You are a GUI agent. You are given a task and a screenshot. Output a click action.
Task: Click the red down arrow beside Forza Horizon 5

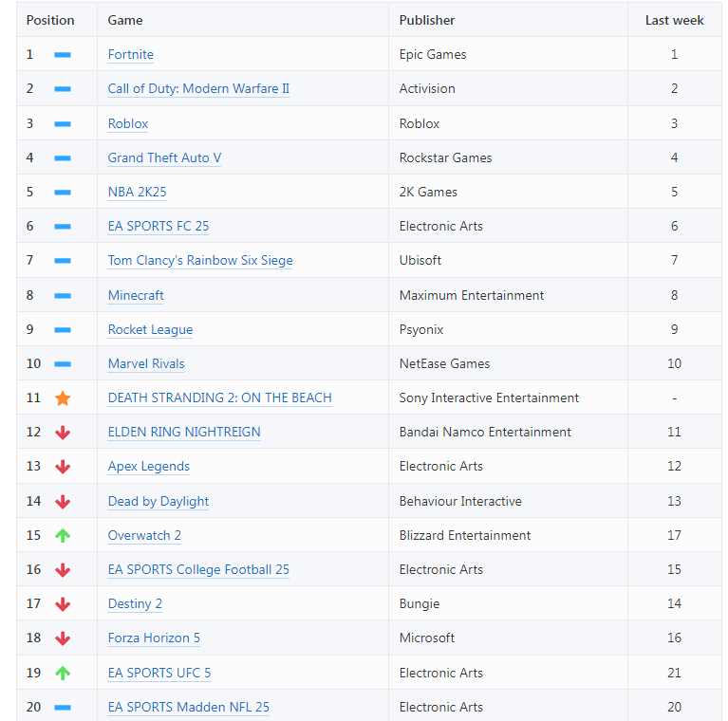coord(63,638)
